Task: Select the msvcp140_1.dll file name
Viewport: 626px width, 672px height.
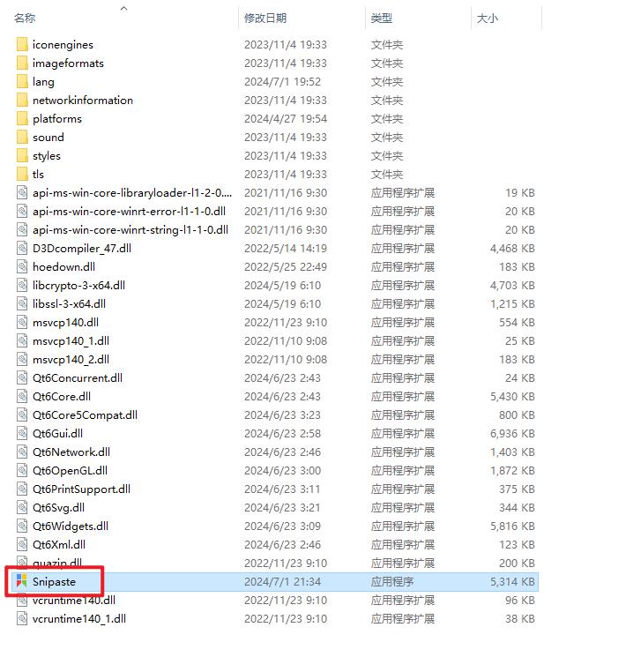Action: pos(71,340)
